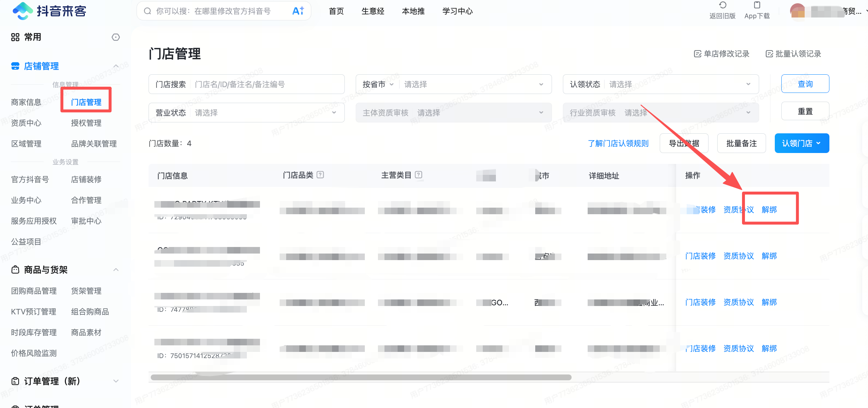
Task: Open the 学习中心 navigation item
Action: (x=457, y=11)
